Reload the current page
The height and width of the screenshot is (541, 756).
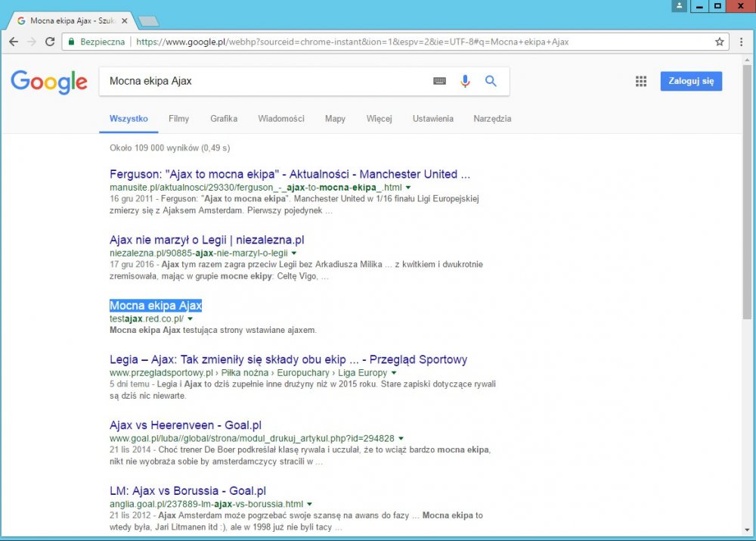[50, 42]
